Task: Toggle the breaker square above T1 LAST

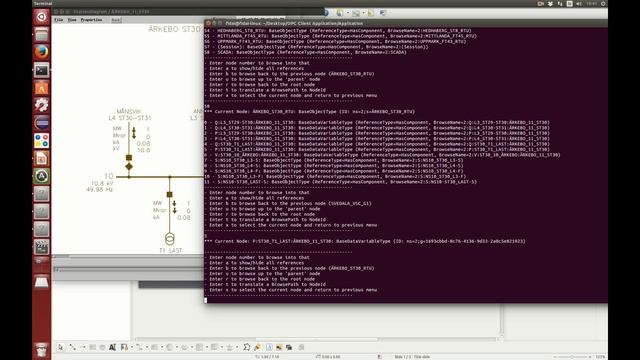Action: 169,194
